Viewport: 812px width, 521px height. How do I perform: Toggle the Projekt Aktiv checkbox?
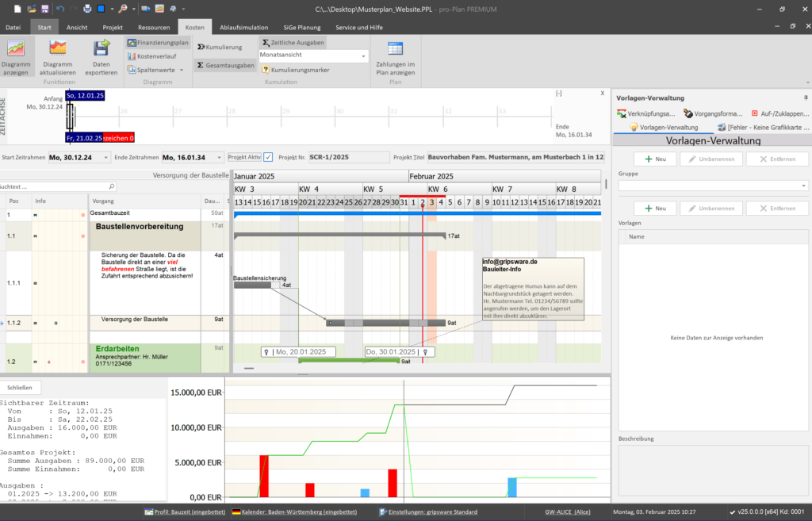pyautogui.click(x=268, y=157)
